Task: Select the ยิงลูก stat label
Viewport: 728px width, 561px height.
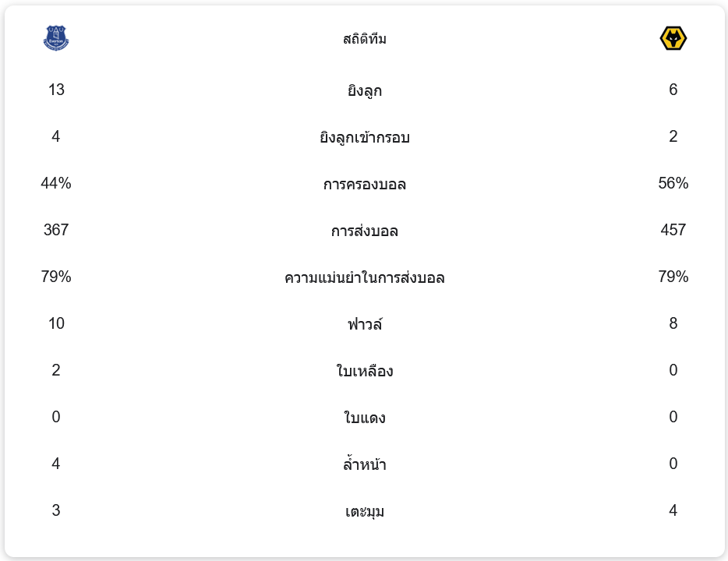Action: coord(365,91)
